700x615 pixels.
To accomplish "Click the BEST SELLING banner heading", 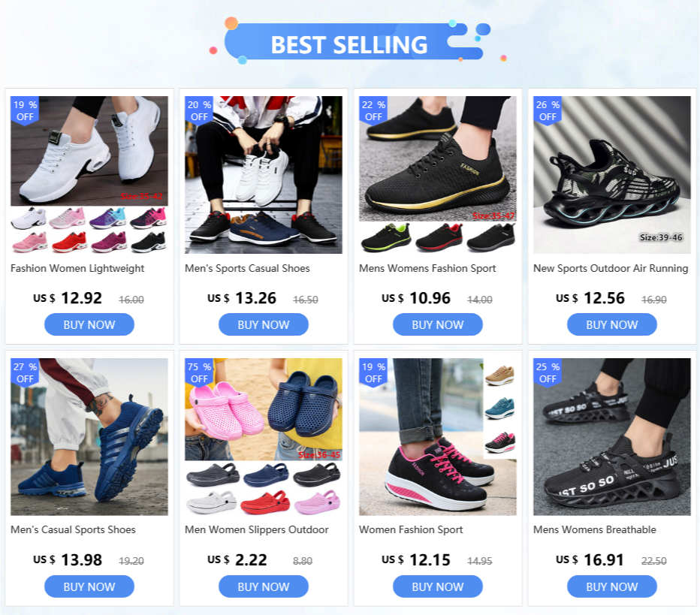I will (349, 44).
